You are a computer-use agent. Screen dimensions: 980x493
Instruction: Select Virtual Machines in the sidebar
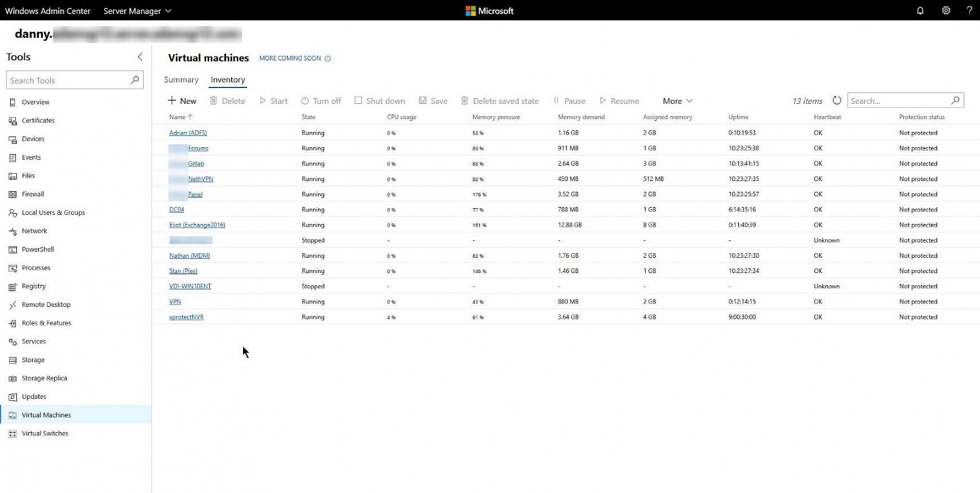76,415
